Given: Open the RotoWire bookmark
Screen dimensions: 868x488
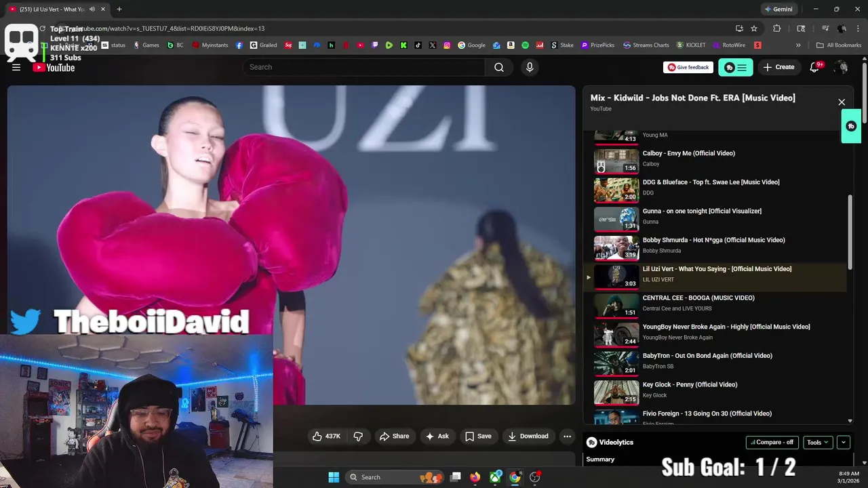Looking at the screenshot, I should 730,45.
